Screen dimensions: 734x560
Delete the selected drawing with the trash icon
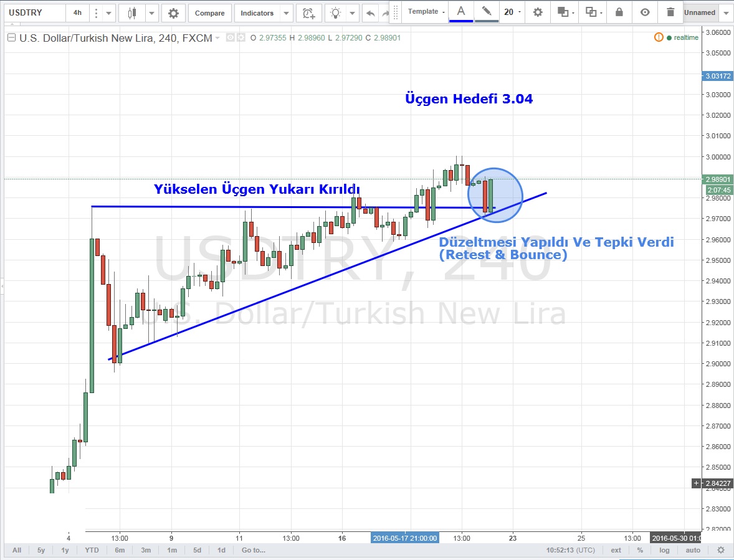pos(670,12)
